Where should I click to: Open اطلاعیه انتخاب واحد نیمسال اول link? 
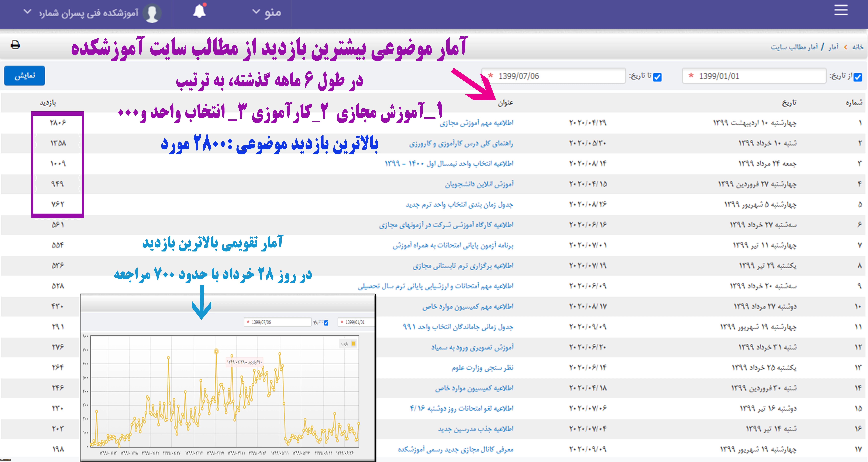[x=449, y=164]
